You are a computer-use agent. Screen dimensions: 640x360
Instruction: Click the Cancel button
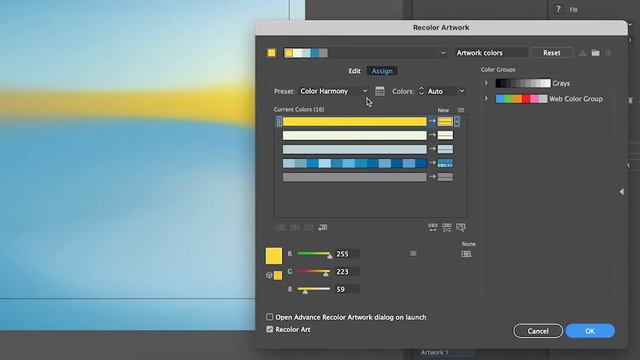coord(538,331)
